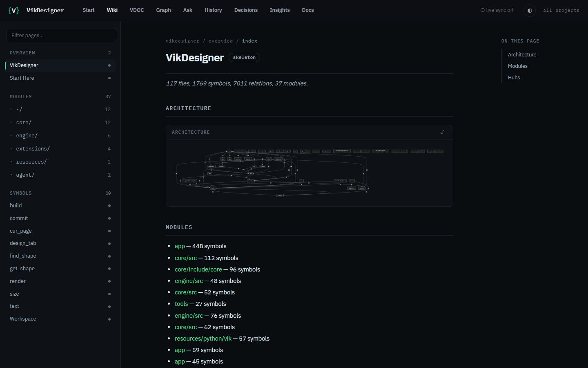
Task: Expand the extensions/ module group
Action: pos(60,148)
